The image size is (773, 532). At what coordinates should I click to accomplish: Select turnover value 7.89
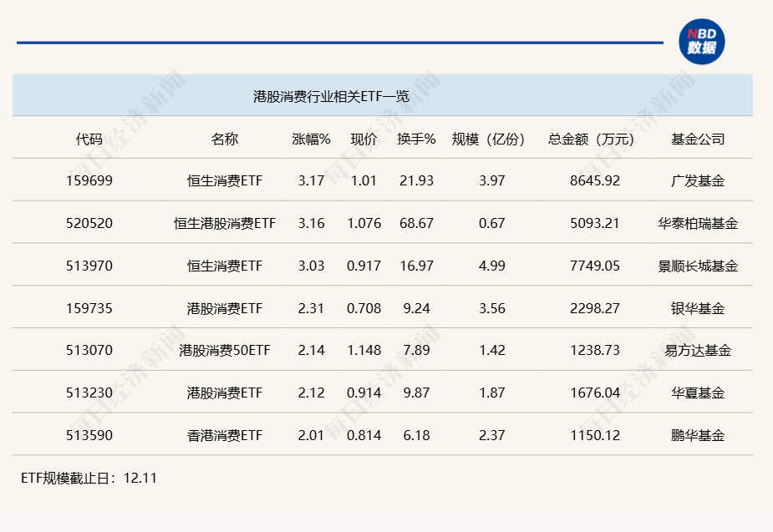(416, 350)
